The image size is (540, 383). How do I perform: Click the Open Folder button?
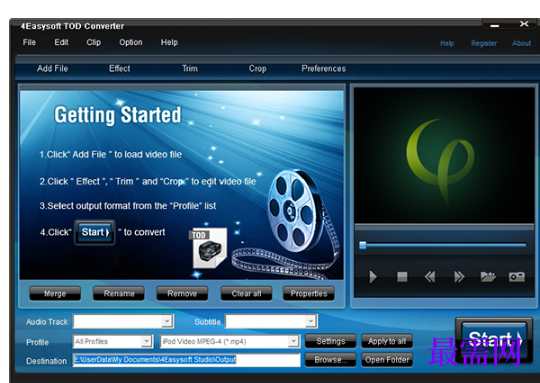[x=387, y=360]
